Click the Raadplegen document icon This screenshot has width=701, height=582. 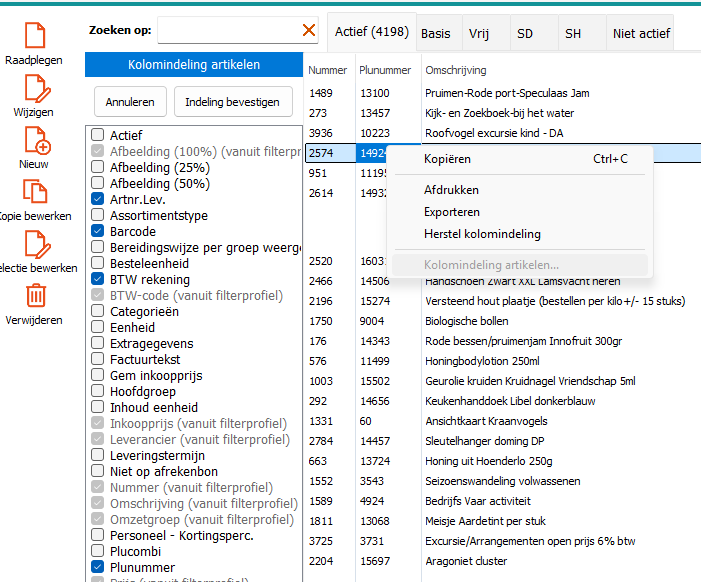click(34, 34)
